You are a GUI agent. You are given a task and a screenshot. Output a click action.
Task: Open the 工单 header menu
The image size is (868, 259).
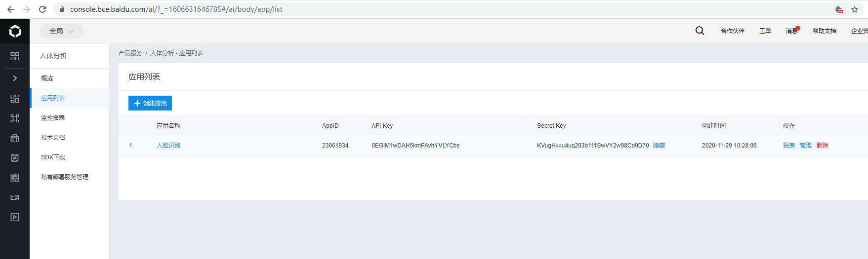point(765,31)
